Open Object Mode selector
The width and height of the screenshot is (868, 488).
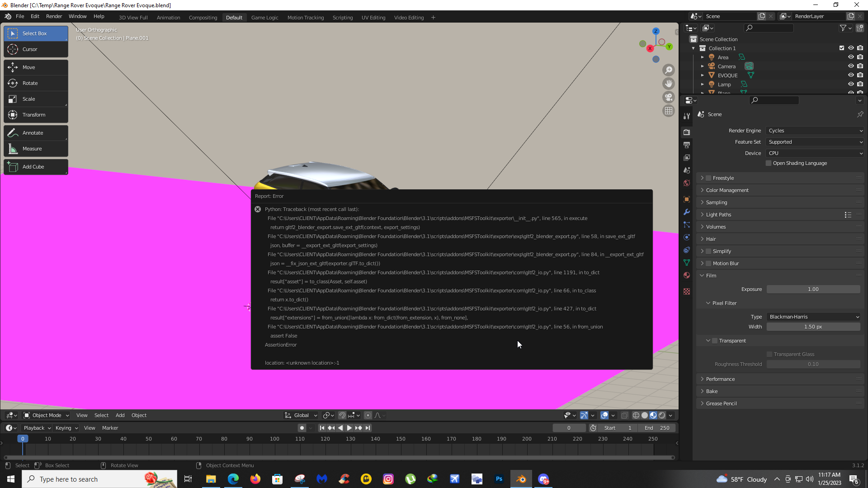46,415
